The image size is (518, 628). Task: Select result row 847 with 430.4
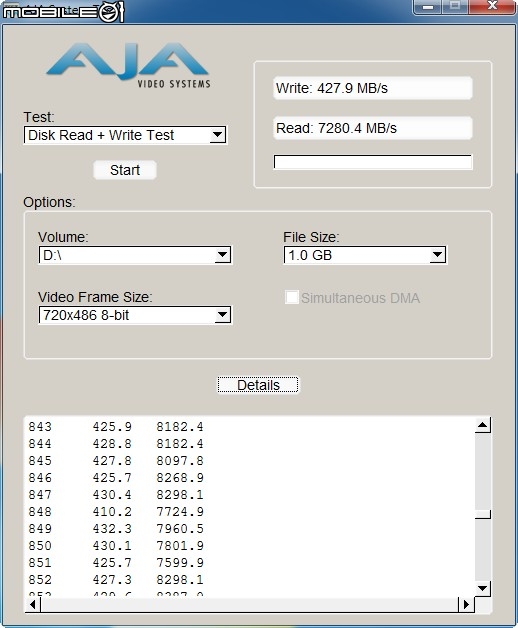[116, 495]
